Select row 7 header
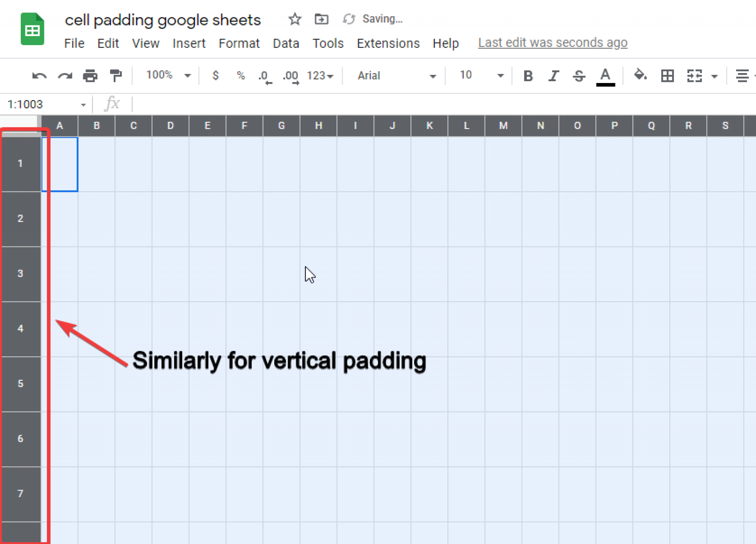The width and height of the screenshot is (756, 544). 20,494
